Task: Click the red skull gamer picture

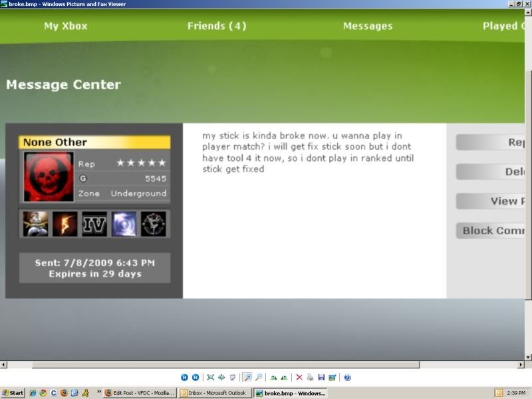Action: point(49,176)
